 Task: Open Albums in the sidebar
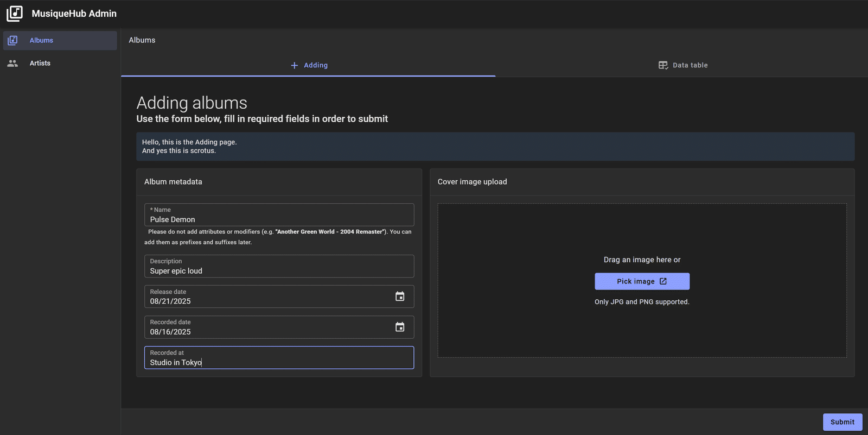click(x=60, y=41)
